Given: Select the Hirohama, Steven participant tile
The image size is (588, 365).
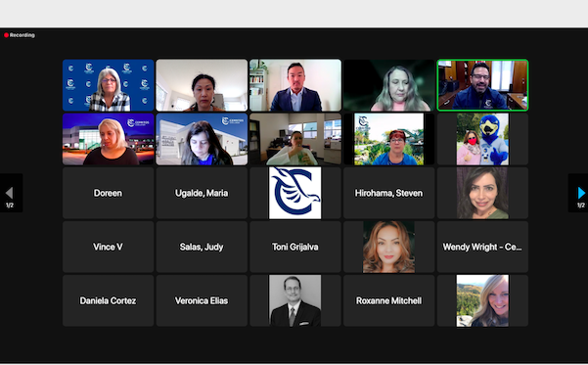Looking at the screenshot, I should 388,193.
